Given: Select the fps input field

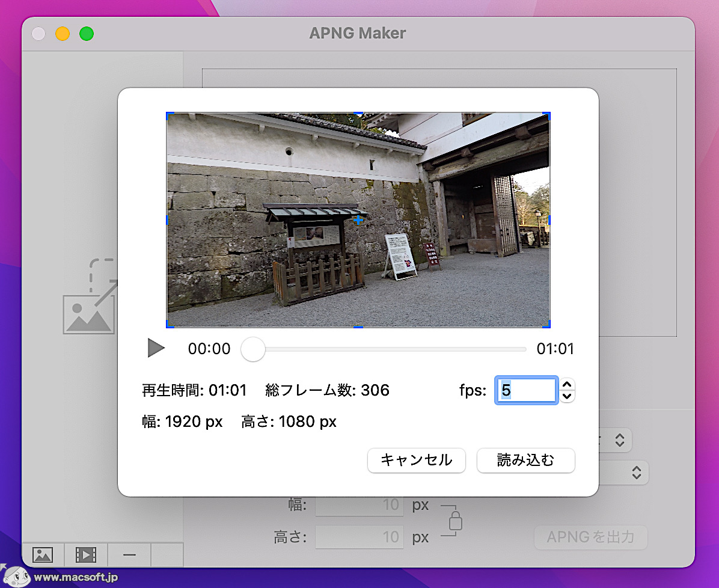Looking at the screenshot, I should tap(526, 390).
